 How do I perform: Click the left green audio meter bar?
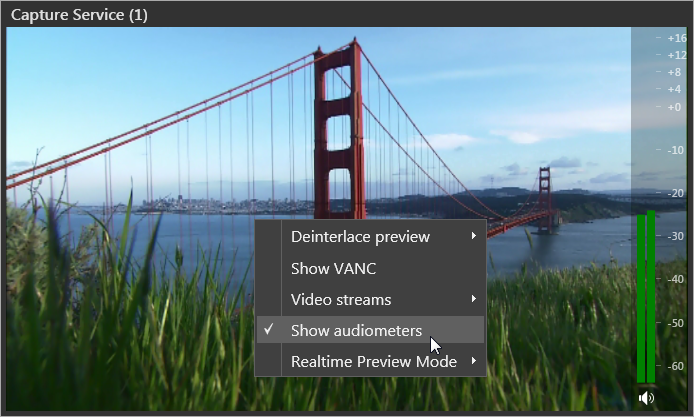[x=641, y=299]
